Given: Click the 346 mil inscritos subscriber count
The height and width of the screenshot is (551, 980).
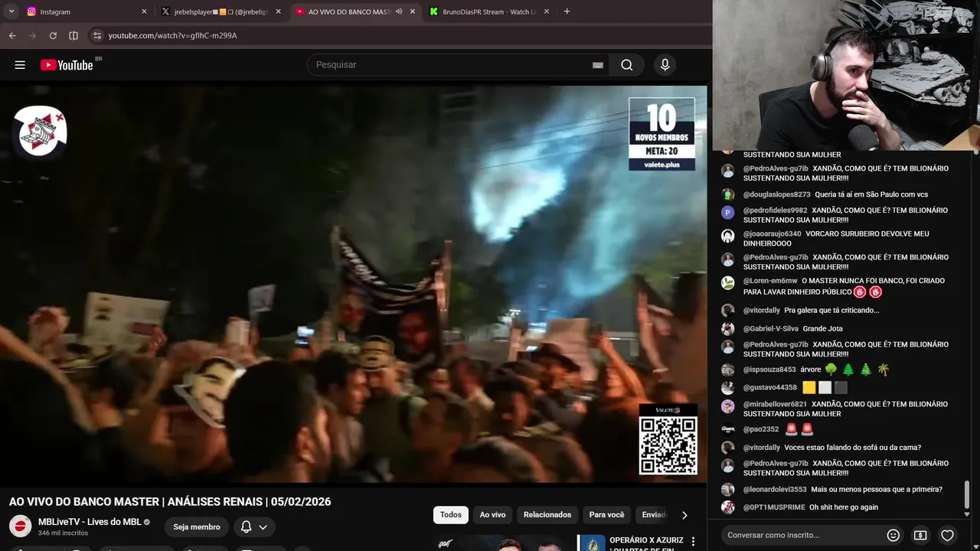Looking at the screenshot, I should pyautogui.click(x=63, y=533).
